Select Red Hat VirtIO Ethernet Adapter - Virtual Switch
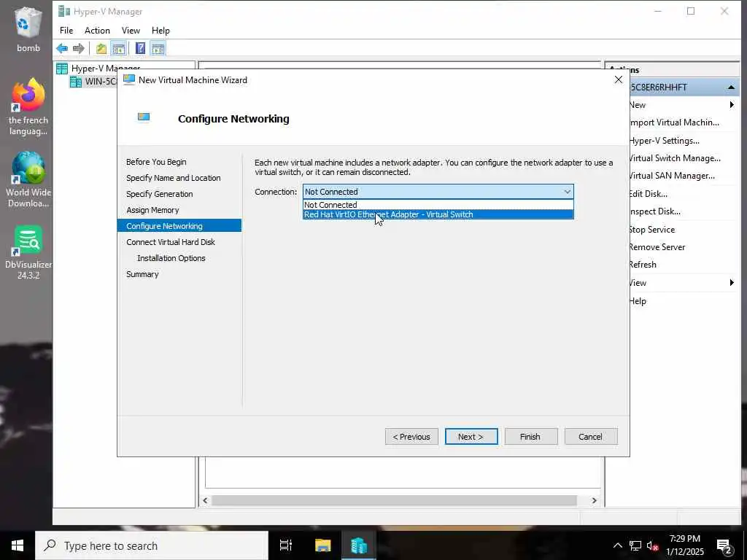The image size is (747, 560). (x=438, y=214)
